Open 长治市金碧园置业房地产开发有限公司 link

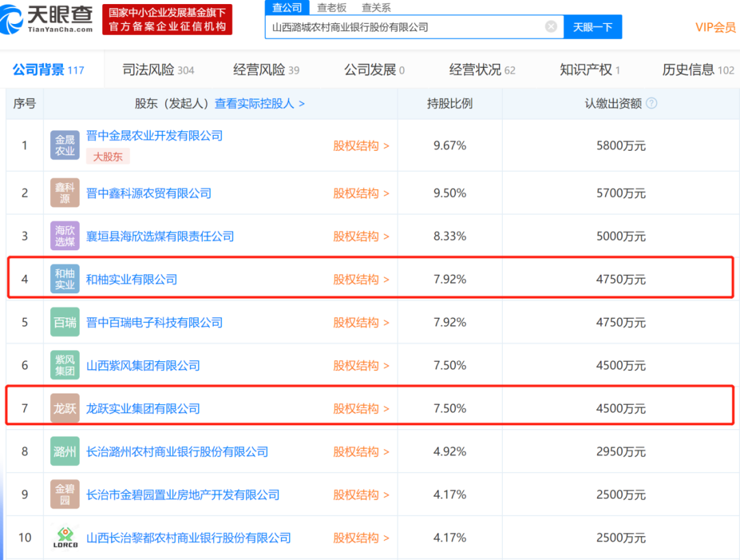coord(183,494)
